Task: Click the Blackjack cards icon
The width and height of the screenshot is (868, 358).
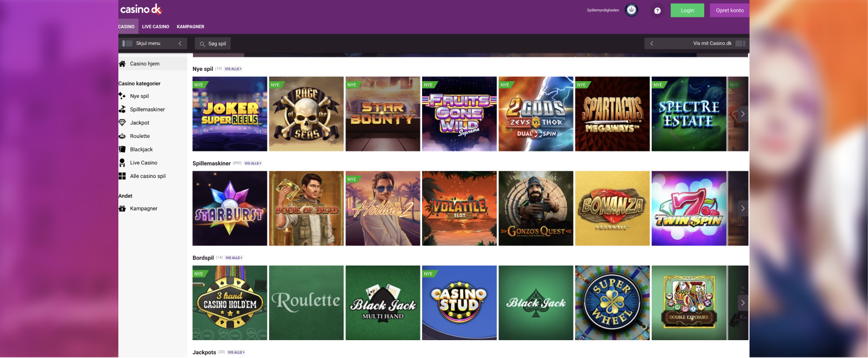Action: (x=122, y=149)
